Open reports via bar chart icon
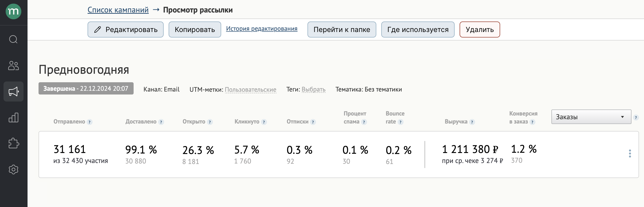Viewport: 644px width, 207px height. pyautogui.click(x=14, y=117)
